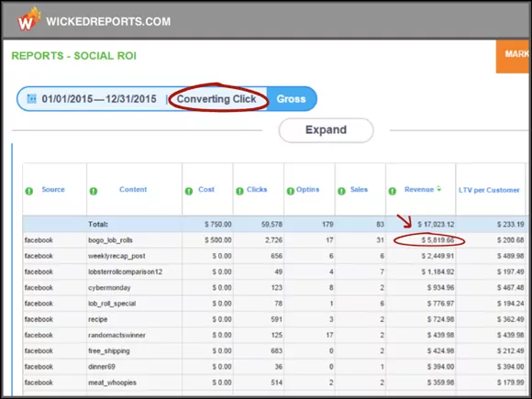Open the calendar icon beside date range
Screen dimensions: 532x399
click(x=31, y=99)
